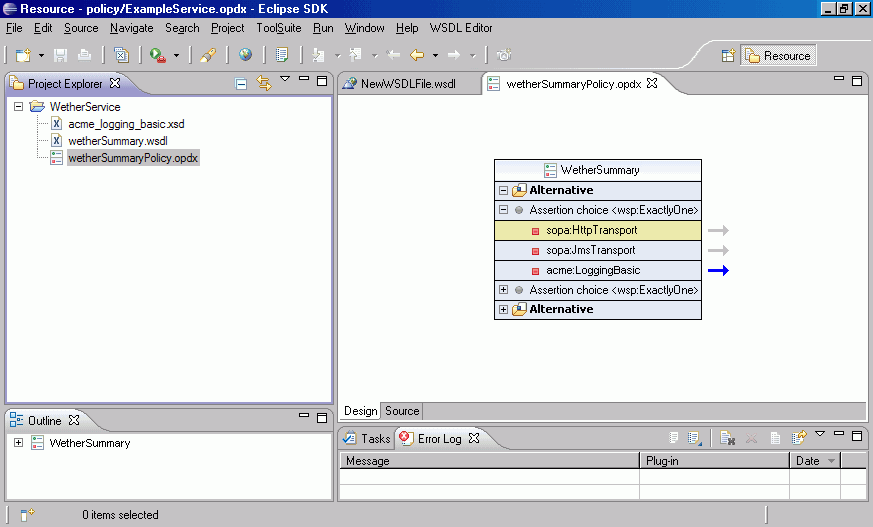Image resolution: width=873 pixels, height=527 pixels.
Task: Click gray arrow beside sopa:JmsTransport
Action: tap(718, 250)
